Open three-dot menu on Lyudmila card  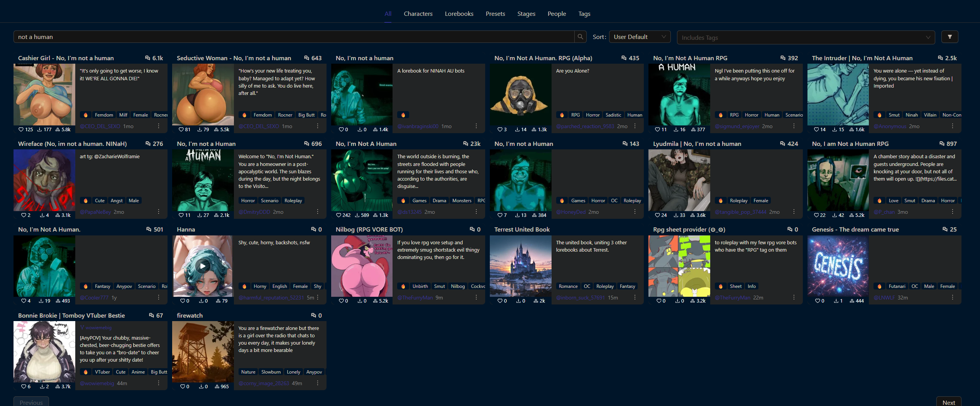point(794,212)
